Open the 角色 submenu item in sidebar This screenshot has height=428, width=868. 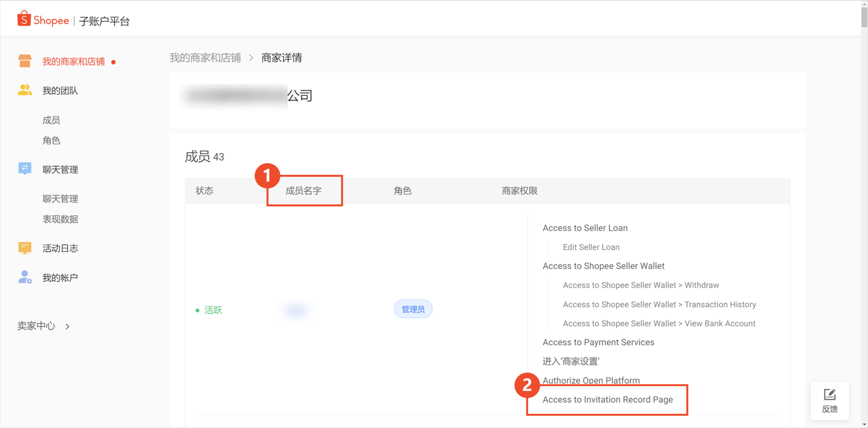51,140
